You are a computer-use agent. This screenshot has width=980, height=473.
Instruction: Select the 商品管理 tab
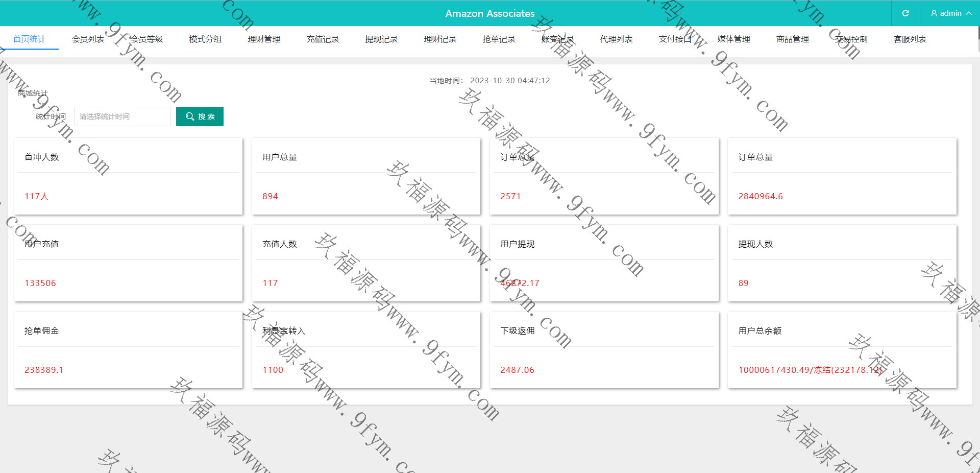coord(792,39)
